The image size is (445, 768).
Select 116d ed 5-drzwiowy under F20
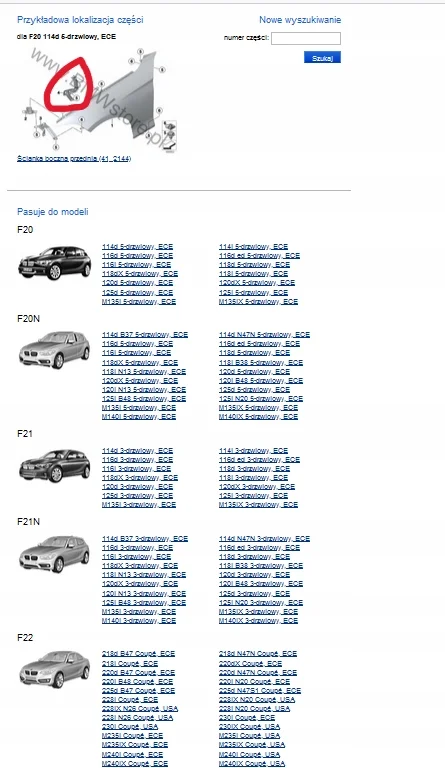pyautogui.click(x=259, y=256)
